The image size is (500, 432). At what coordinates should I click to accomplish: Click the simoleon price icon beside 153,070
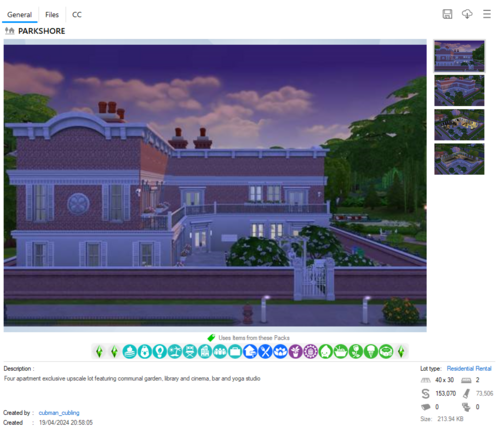tap(426, 394)
